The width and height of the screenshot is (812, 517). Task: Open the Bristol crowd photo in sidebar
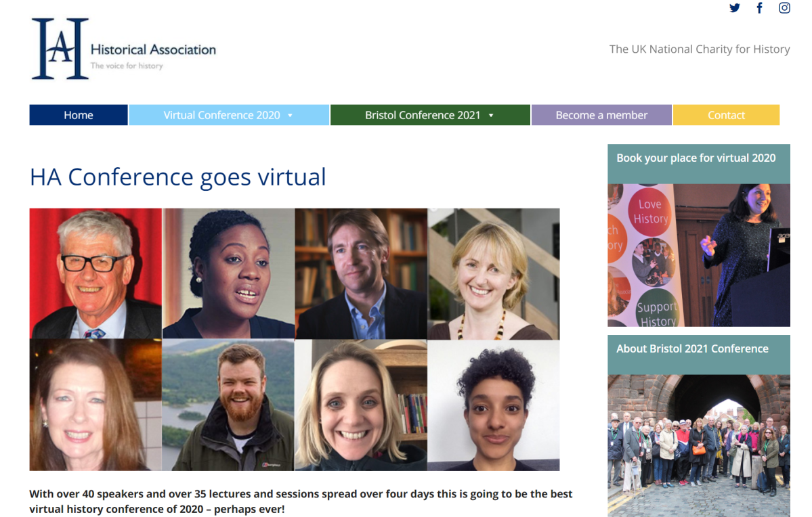click(698, 443)
